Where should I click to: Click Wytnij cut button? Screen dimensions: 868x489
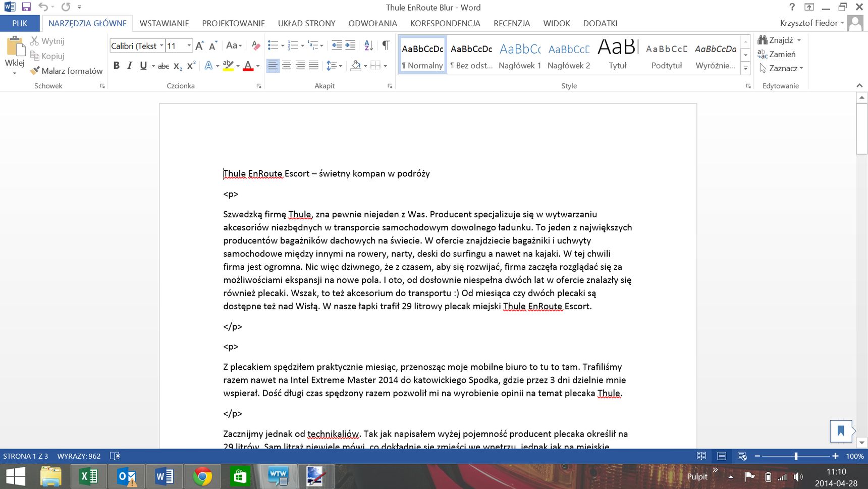47,41
